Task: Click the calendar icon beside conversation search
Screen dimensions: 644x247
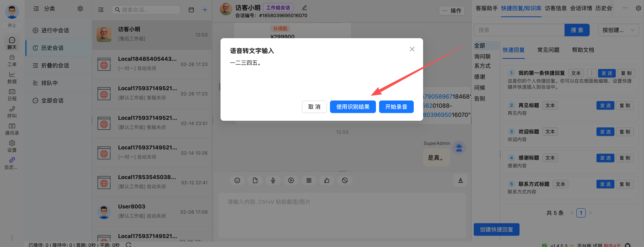Action: click(191, 10)
